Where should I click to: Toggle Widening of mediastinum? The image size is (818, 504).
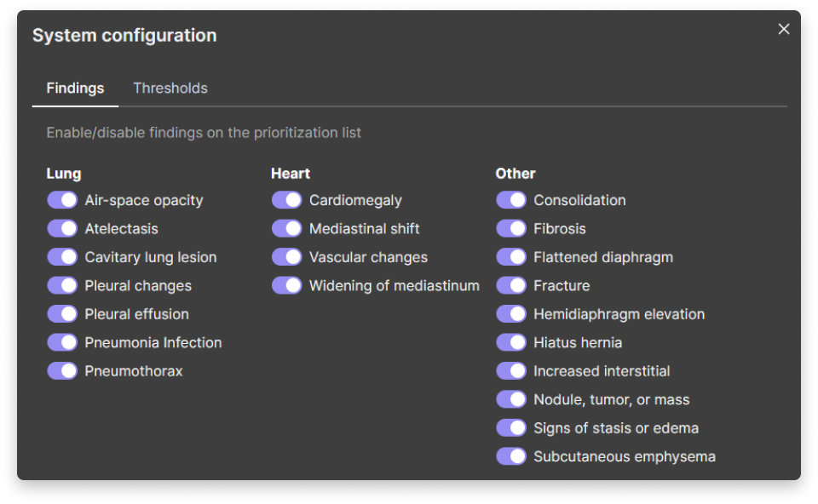pyautogui.click(x=287, y=285)
